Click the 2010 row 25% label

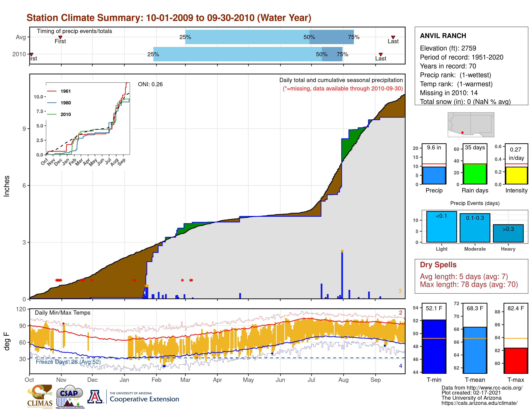[153, 54]
